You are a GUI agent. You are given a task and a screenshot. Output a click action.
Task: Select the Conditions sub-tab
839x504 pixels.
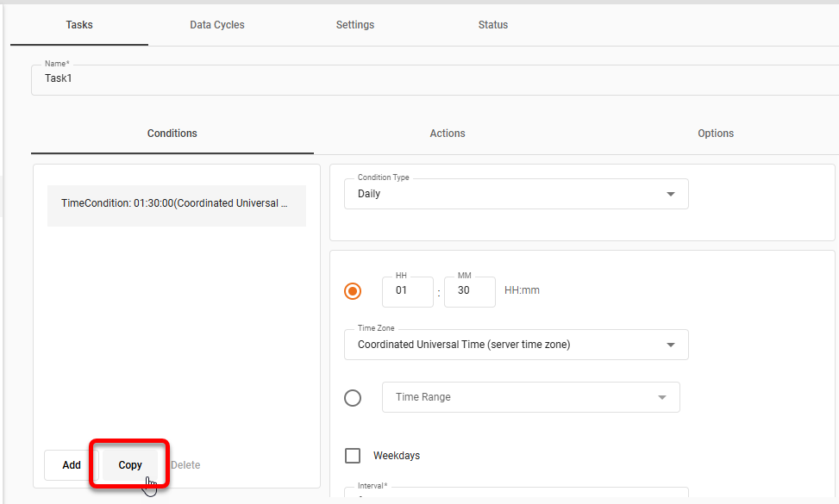172,134
